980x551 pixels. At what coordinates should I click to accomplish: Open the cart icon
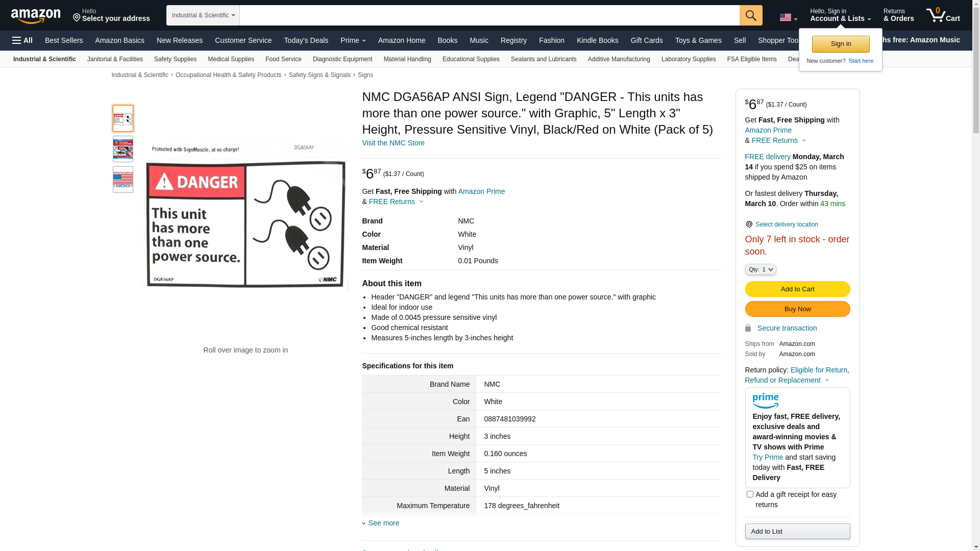coord(943,15)
